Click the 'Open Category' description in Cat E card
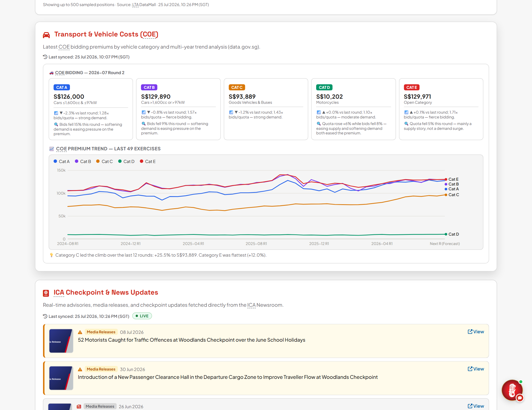The width and height of the screenshot is (532, 410). click(x=418, y=102)
